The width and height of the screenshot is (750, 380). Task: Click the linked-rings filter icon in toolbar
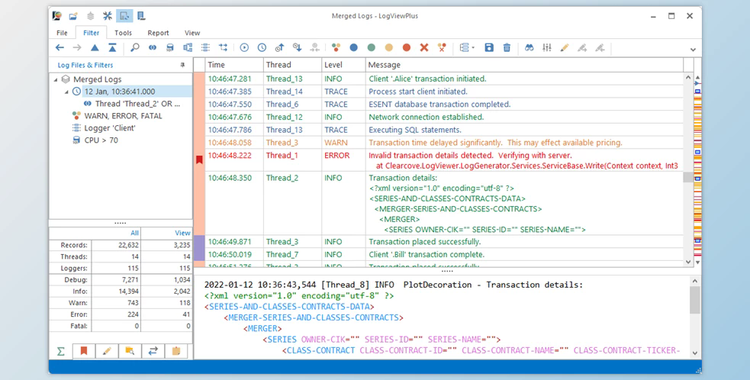point(153,47)
